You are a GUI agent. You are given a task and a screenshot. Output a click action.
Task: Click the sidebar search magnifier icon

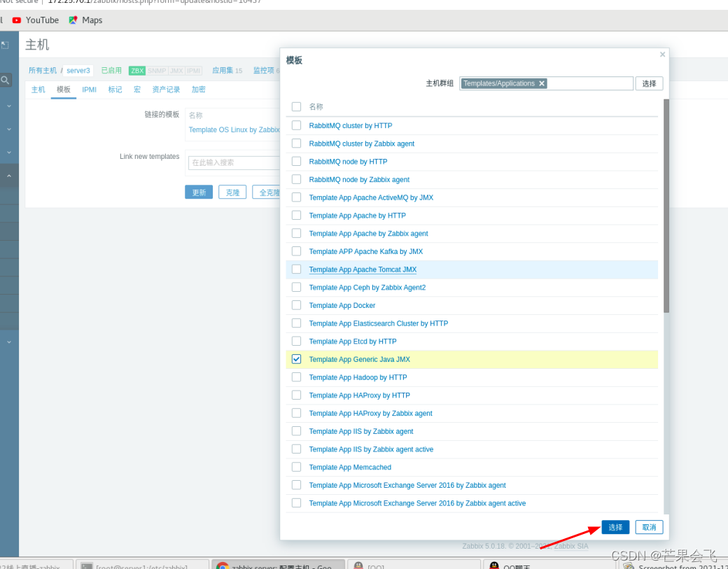coord(5,80)
